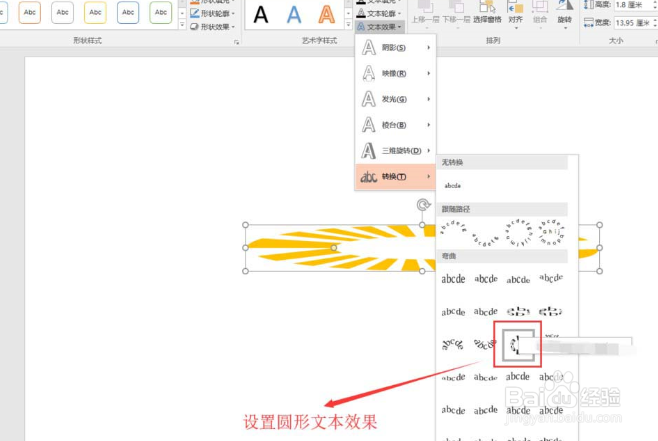The height and width of the screenshot is (441, 658).
Task: Open the 形状轮廓 shape outline dropdown
Action: pos(212,13)
